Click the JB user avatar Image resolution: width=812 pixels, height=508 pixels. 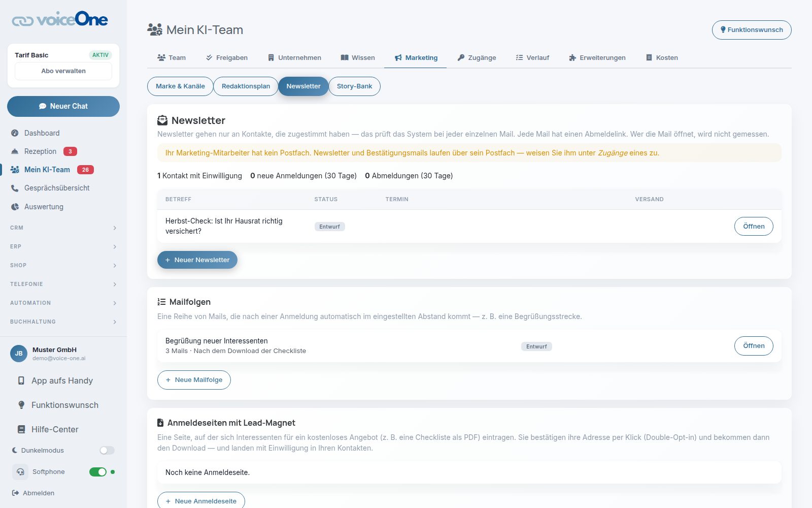click(x=19, y=353)
